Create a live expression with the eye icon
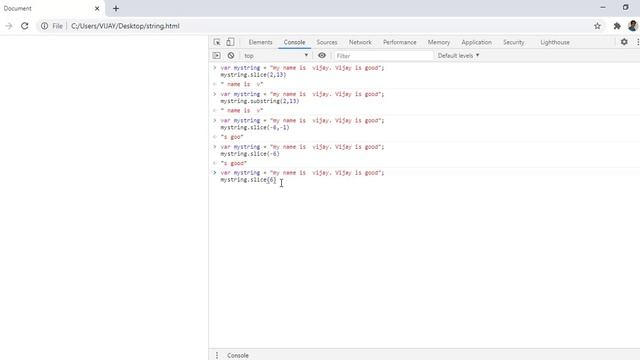Viewport: 640px width, 360px height. 322,56
